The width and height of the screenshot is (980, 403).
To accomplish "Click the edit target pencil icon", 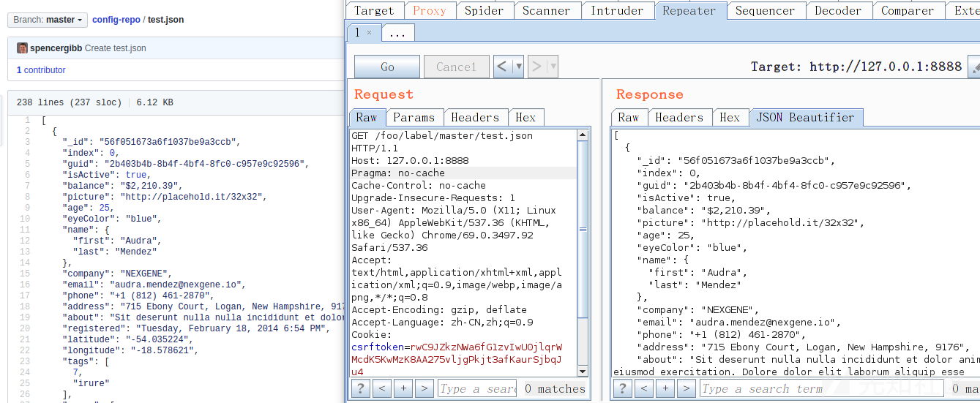I will (x=973, y=67).
